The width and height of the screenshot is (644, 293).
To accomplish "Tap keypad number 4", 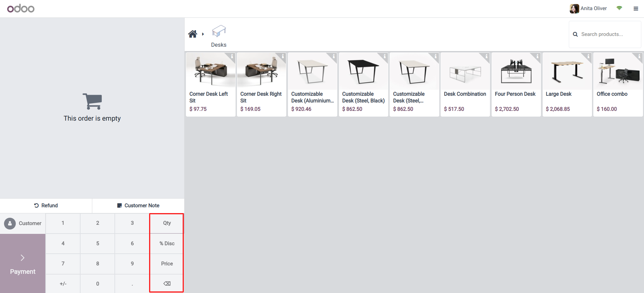I will (63, 244).
